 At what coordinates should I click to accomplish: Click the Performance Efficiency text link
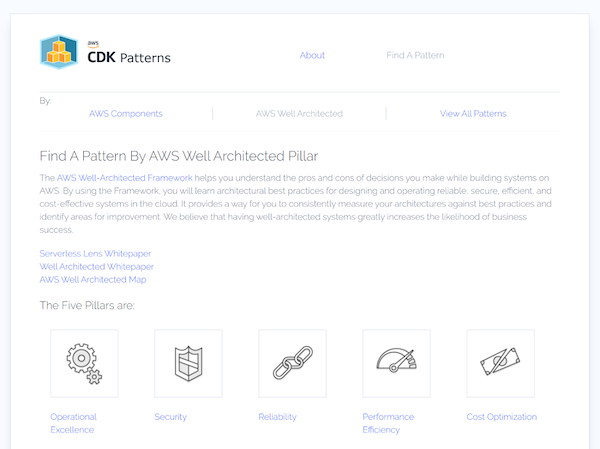click(389, 423)
